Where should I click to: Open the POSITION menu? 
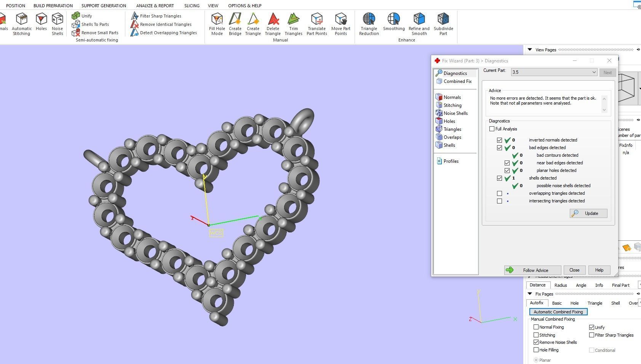(x=16, y=5)
